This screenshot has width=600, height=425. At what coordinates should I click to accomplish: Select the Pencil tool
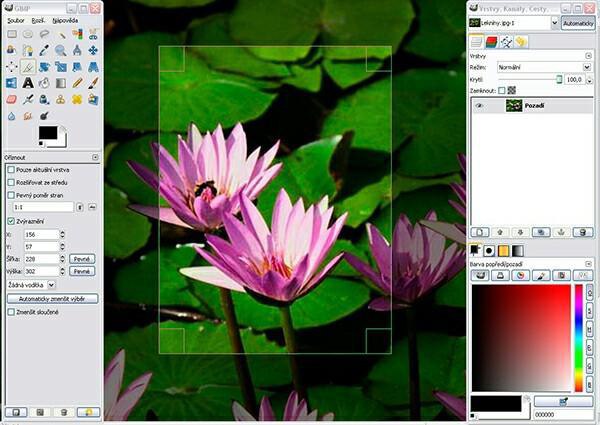pyautogui.click(x=77, y=83)
